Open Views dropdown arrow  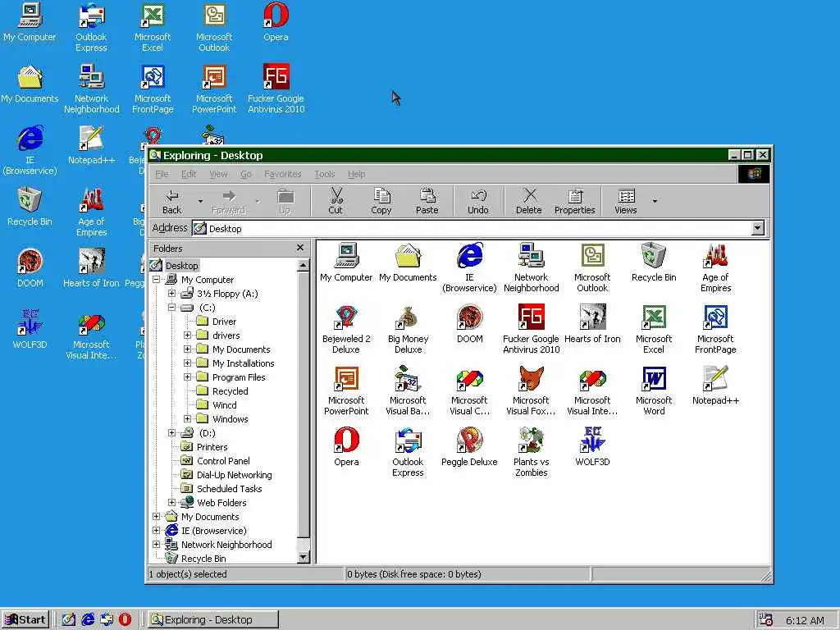coord(655,202)
